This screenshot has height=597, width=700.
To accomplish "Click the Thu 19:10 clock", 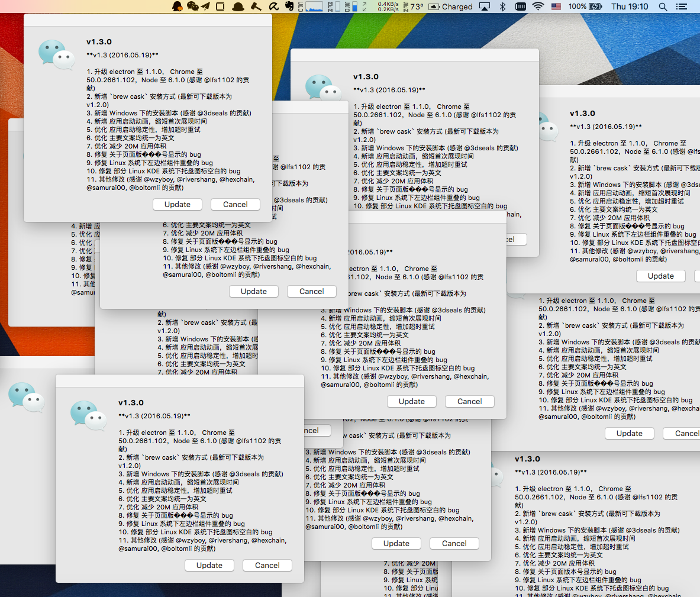I will 630,7.
